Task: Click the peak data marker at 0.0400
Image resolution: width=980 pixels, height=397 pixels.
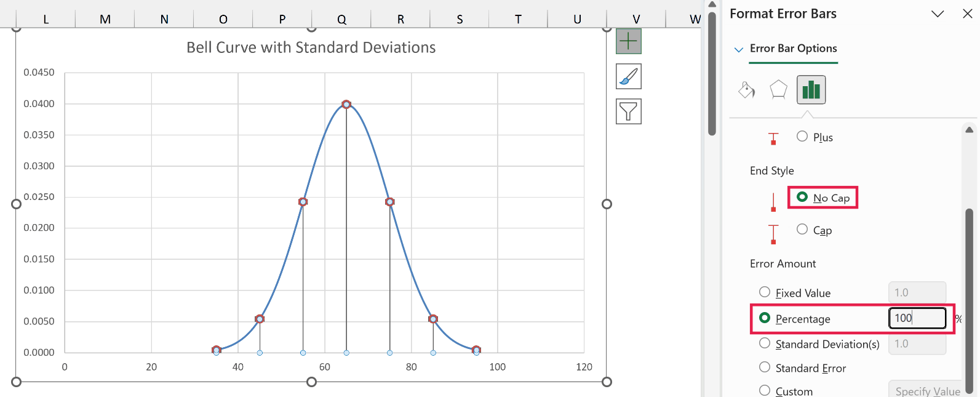Action: pyautogui.click(x=346, y=105)
